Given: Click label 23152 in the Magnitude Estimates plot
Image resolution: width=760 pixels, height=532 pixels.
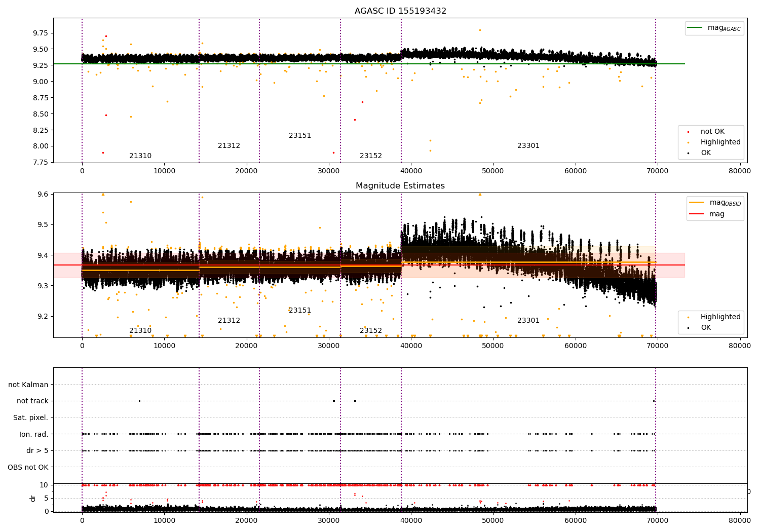Looking at the screenshot, I should [x=371, y=331].
